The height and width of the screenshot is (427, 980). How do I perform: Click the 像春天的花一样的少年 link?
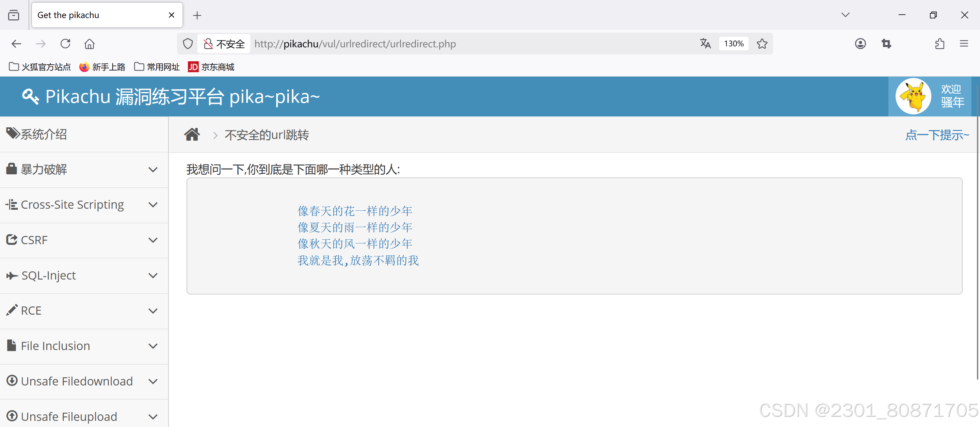click(x=355, y=211)
